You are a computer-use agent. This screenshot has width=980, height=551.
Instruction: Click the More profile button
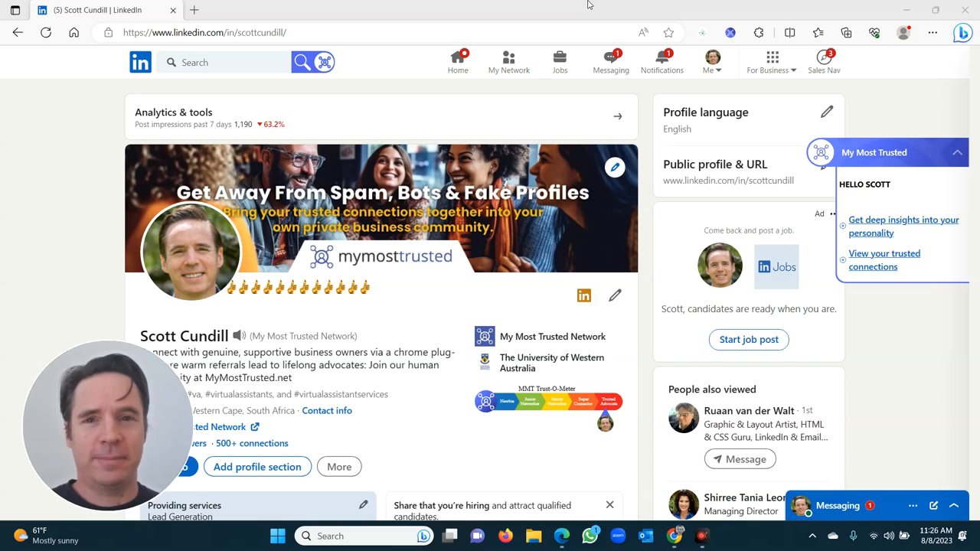click(x=339, y=467)
